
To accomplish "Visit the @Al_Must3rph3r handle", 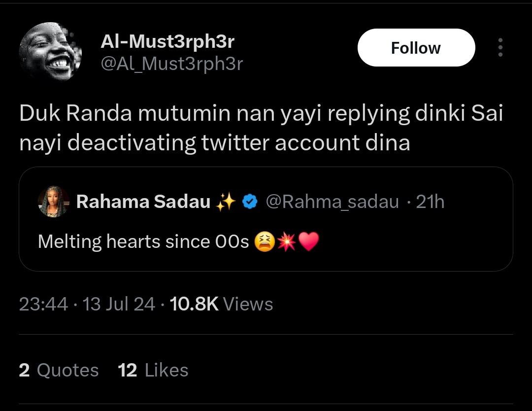I will [x=172, y=64].
